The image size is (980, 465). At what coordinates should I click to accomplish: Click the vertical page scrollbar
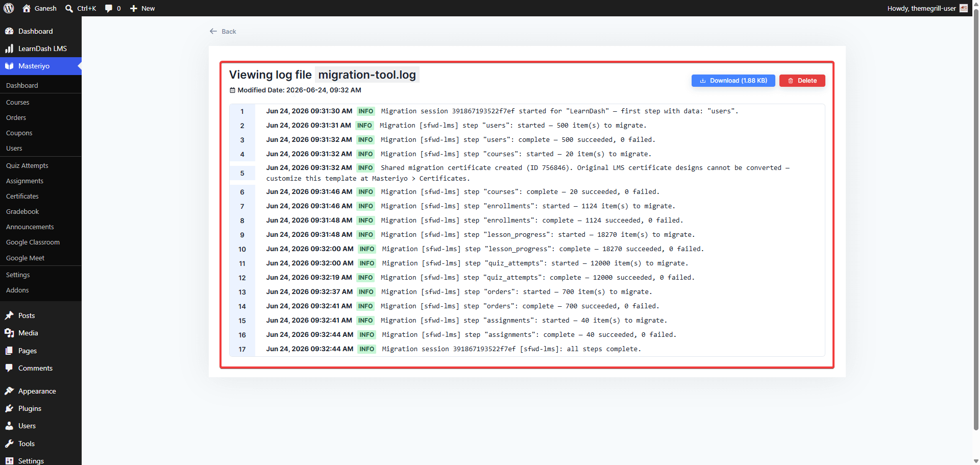(976, 218)
